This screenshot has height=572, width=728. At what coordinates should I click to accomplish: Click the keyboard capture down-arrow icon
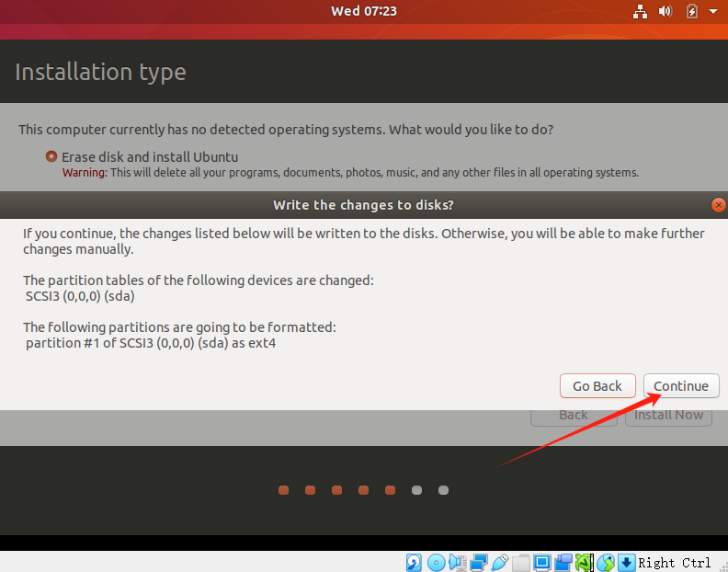tap(626, 563)
